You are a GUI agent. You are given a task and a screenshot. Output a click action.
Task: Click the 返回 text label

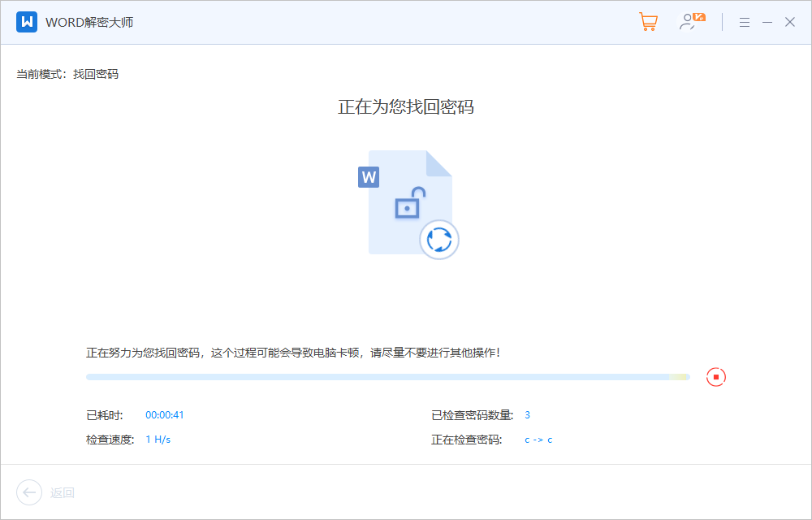[63, 493]
